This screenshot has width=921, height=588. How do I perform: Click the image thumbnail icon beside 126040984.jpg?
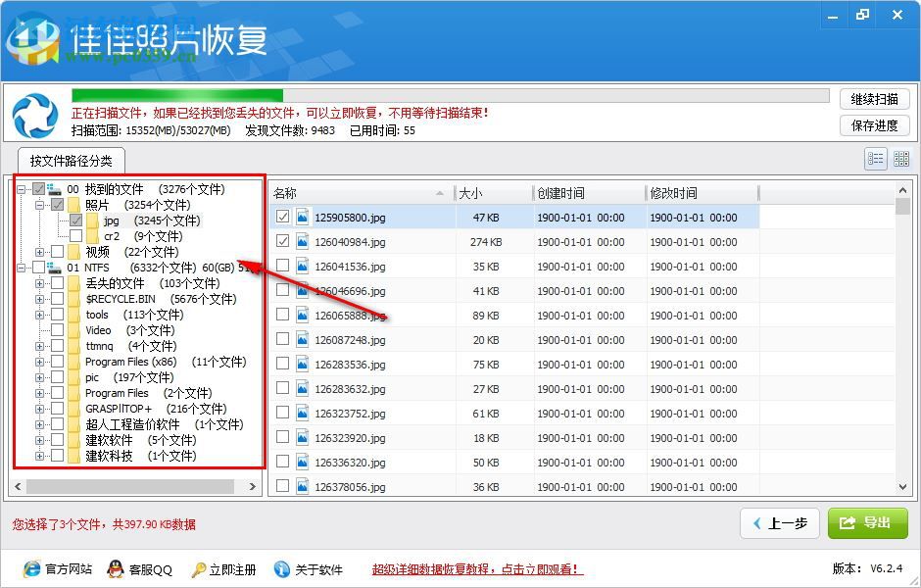point(301,242)
